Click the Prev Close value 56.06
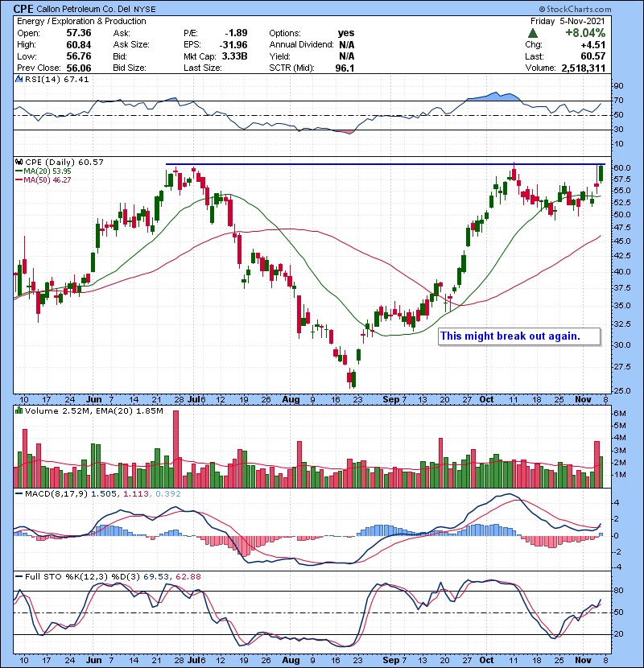The image size is (644, 668). tap(79, 68)
